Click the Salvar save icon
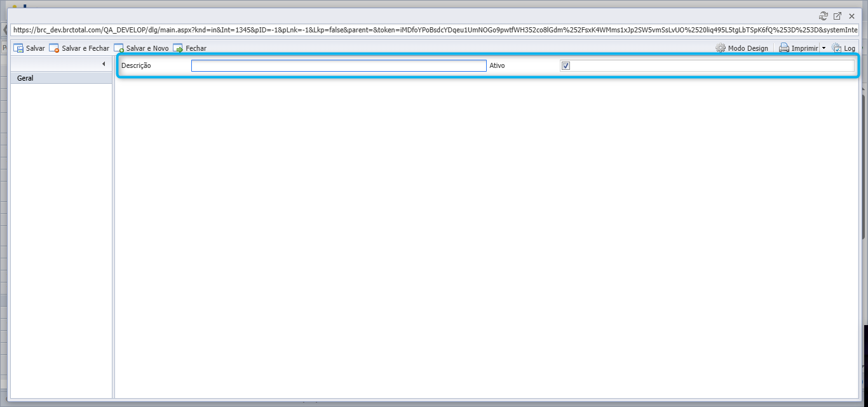The image size is (868, 407). tap(18, 48)
